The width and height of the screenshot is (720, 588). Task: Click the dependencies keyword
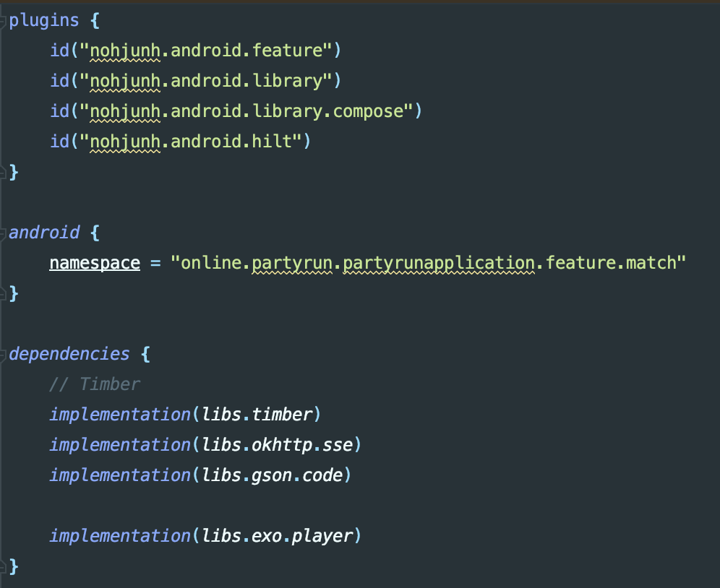click(69, 354)
